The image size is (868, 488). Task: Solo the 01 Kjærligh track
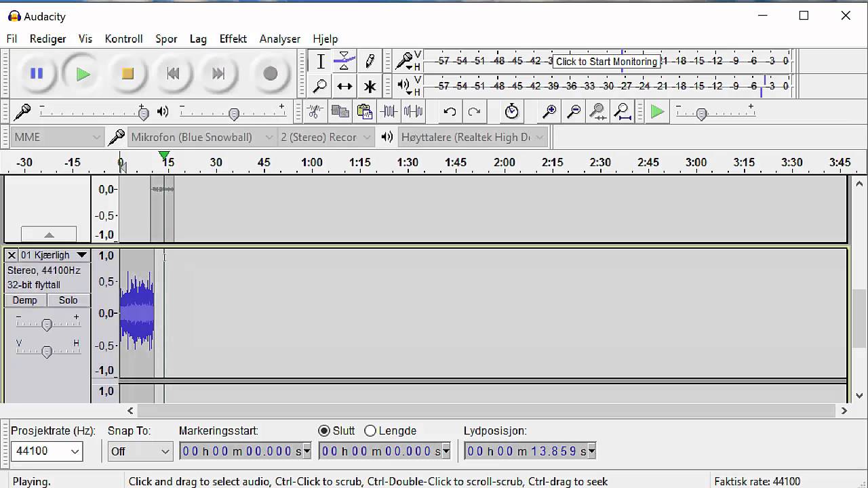(x=68, y=300)
